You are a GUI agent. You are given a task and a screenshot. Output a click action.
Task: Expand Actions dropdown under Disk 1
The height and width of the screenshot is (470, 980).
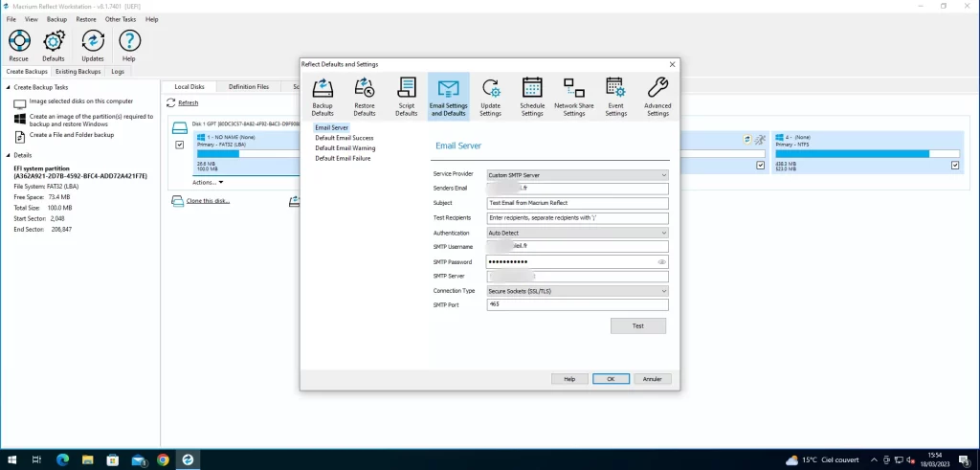tap(208, 183)
